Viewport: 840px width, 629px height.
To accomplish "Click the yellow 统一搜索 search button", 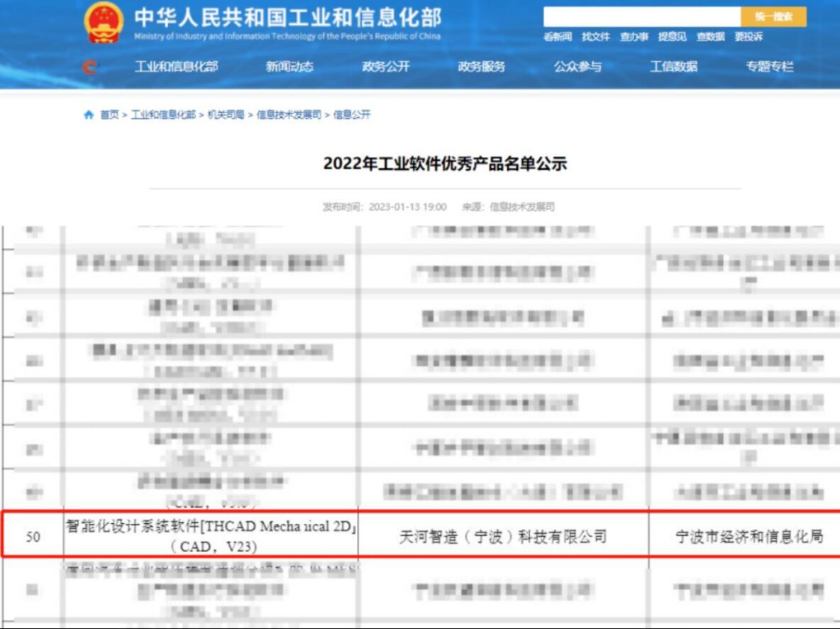I will click(773, 16).
